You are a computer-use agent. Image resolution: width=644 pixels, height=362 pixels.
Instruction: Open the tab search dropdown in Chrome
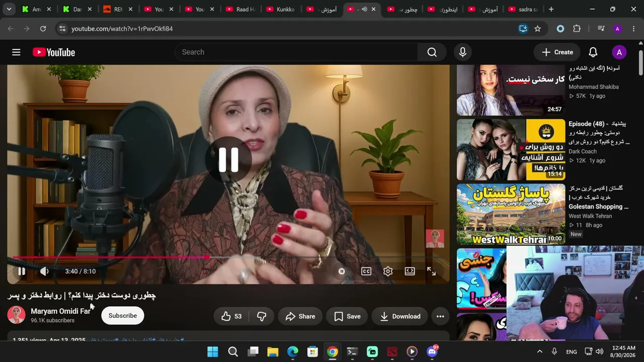(9, 9)
